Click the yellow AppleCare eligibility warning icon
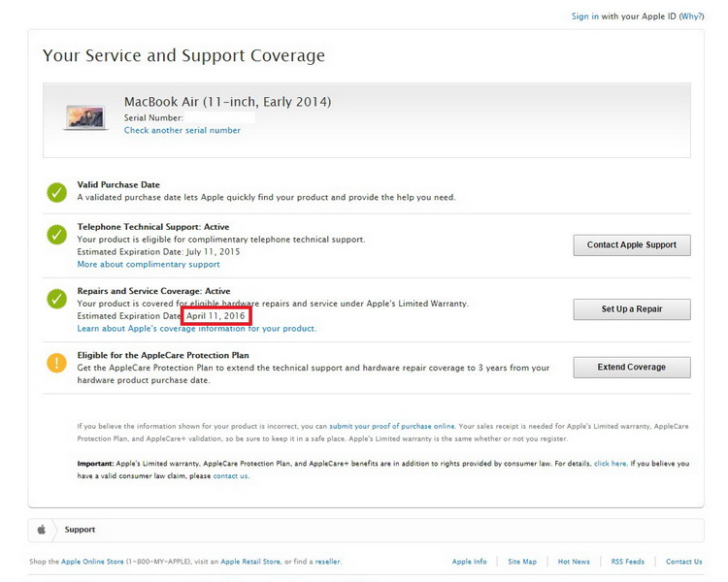This screenshot has width=728, height=582. click(x=57, y=363)
